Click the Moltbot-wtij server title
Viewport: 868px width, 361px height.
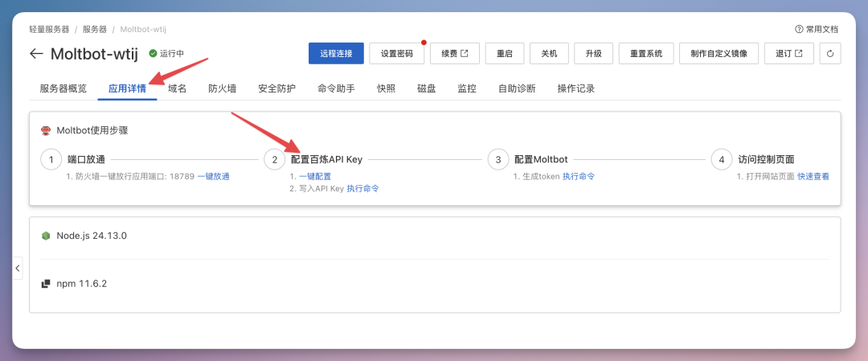click(x=94, y=54)
